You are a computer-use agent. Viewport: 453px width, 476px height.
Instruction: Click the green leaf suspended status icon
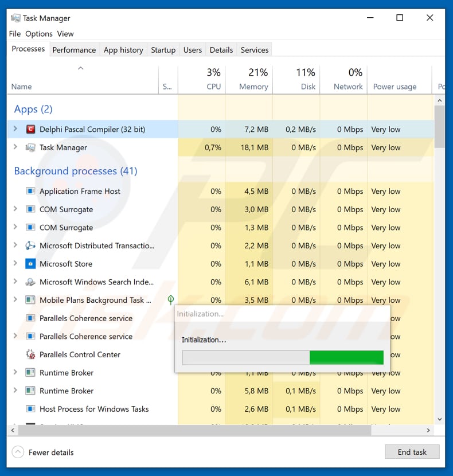171,300
